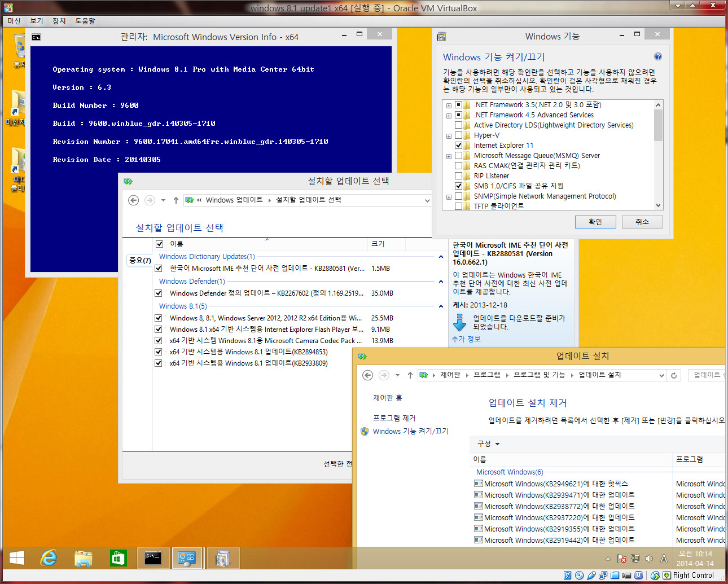Screen dimensions: 728x584
Task: Switch to the Windows Features taskbar icon
Action: click(222, 558)
